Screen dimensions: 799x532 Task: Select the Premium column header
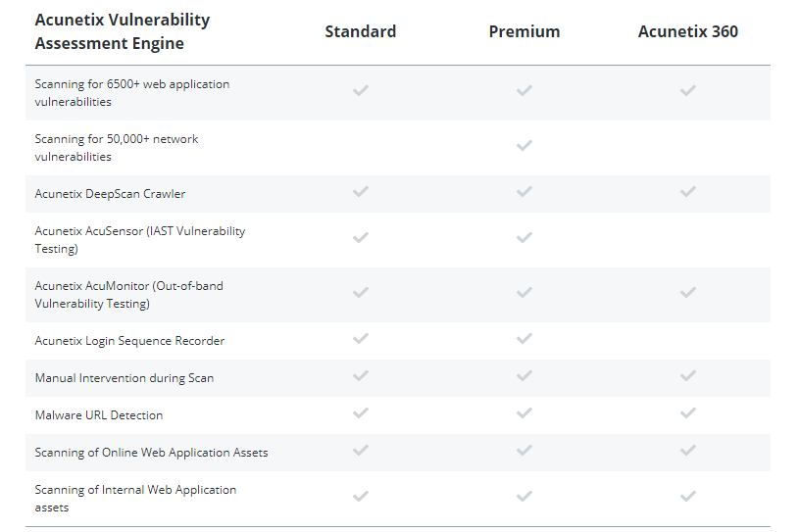click(524, 31)
